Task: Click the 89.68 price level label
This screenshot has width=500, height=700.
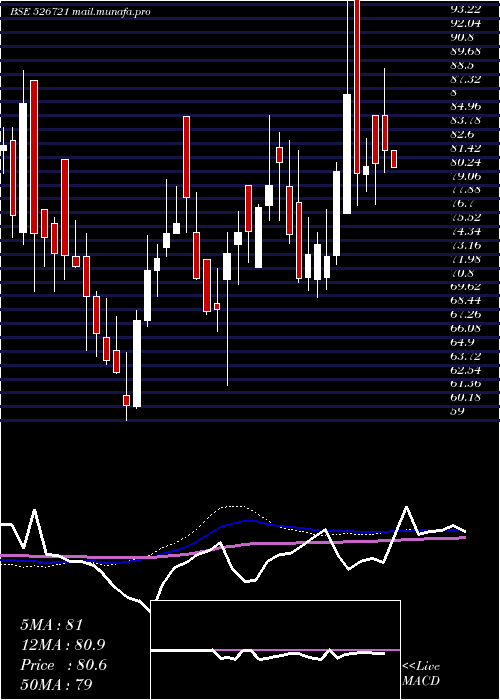Action: (x=466, y=51)
